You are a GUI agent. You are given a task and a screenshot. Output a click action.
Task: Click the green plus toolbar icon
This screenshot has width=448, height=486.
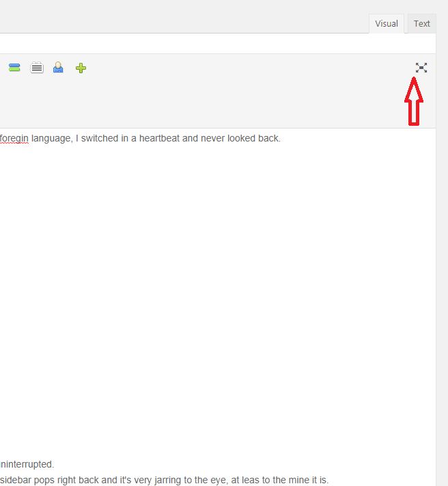[81, 68]
